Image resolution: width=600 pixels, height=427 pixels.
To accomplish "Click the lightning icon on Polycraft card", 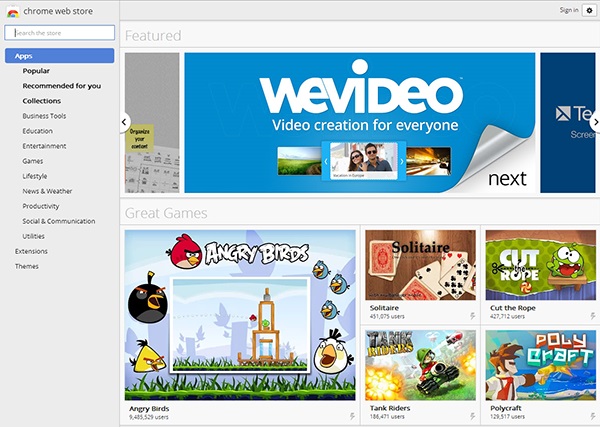I will 593,416.
